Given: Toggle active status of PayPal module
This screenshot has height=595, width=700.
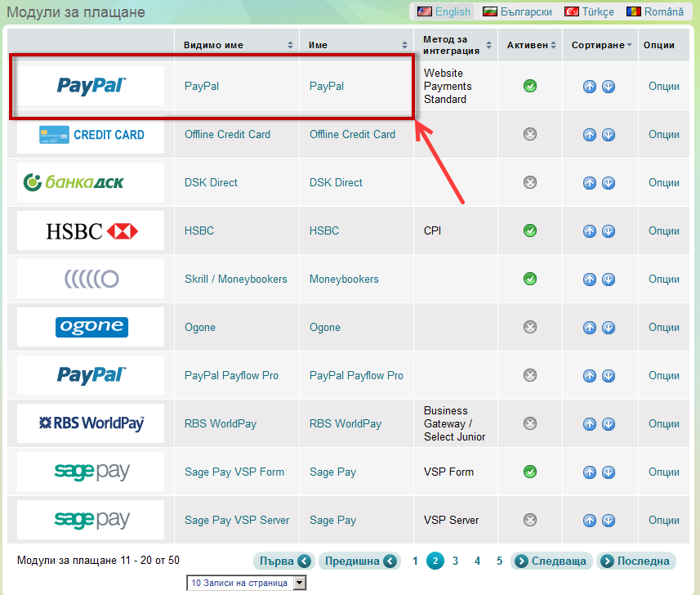Looking at the screenshot, I should tap(530, 86).
